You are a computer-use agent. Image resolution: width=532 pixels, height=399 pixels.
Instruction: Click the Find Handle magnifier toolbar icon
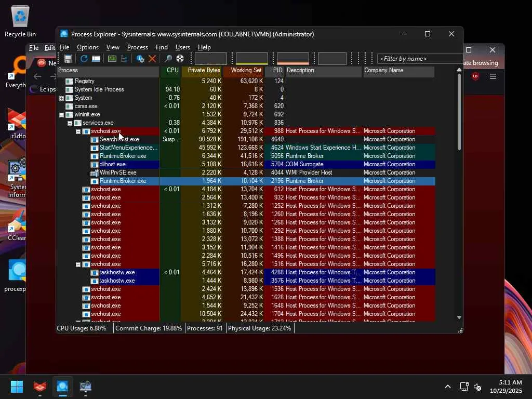click(168, 59)
